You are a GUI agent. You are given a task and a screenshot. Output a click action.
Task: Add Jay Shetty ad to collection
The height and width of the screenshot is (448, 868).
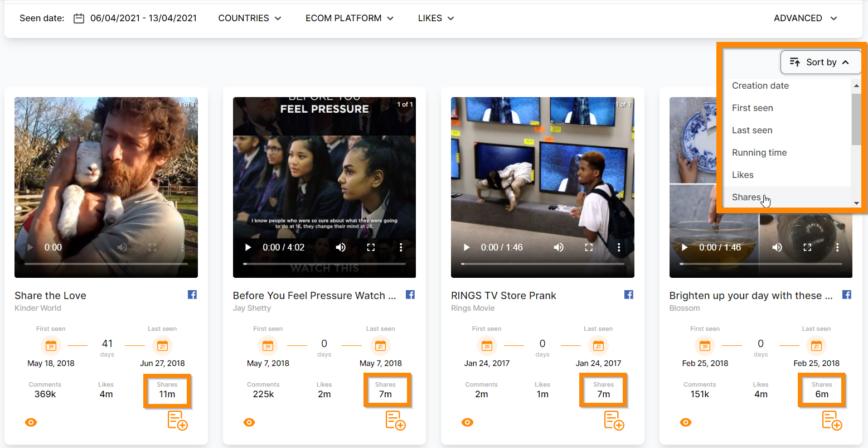(396, 421)
